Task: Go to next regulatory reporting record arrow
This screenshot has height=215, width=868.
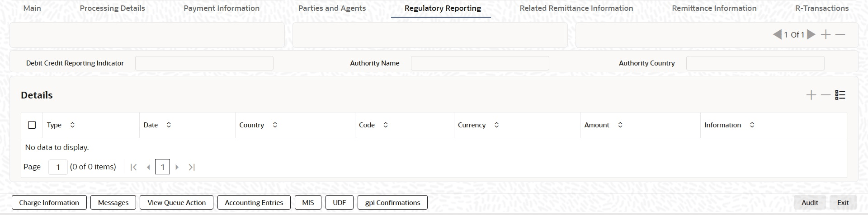Action: click(811, 35)
